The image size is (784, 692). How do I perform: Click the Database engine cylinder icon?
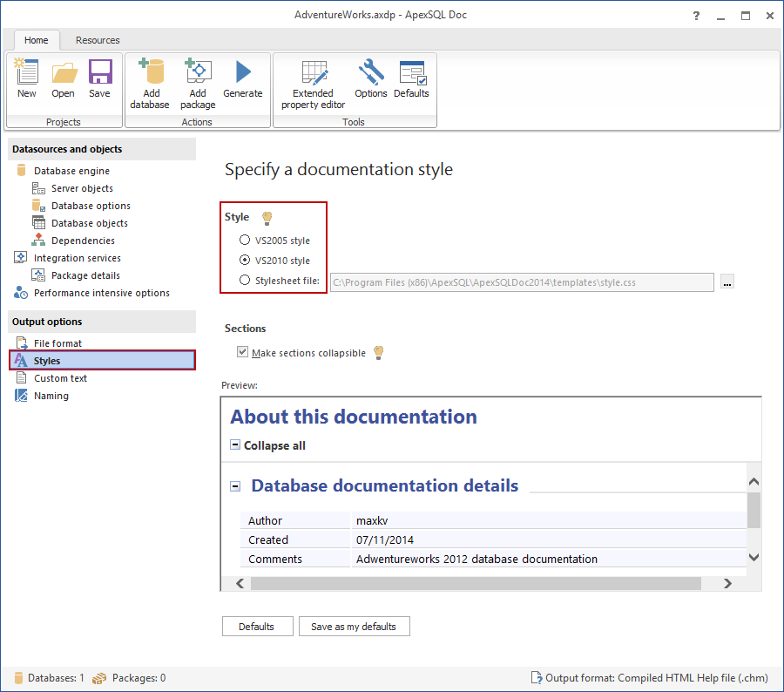[x=21, y=170]
